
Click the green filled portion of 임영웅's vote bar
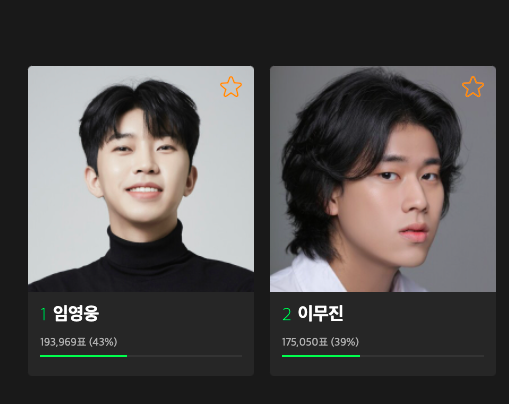[x=83, y=356]
